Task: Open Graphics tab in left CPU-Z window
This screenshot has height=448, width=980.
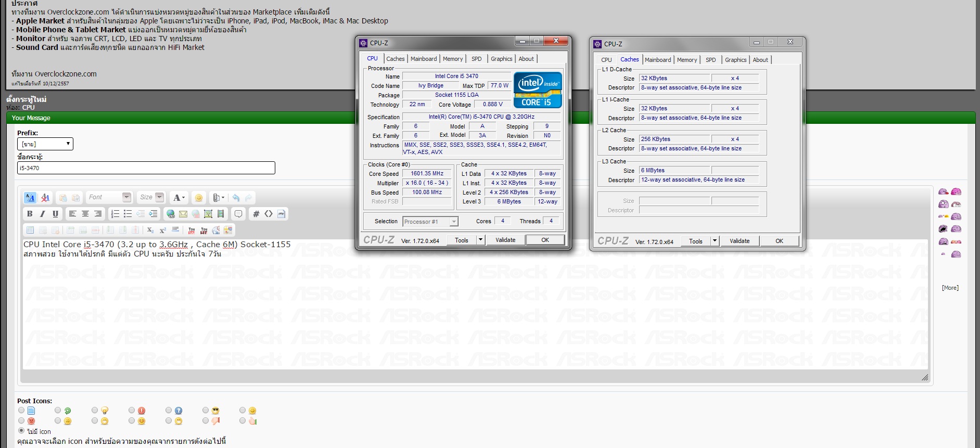Action: click(502, 59)
